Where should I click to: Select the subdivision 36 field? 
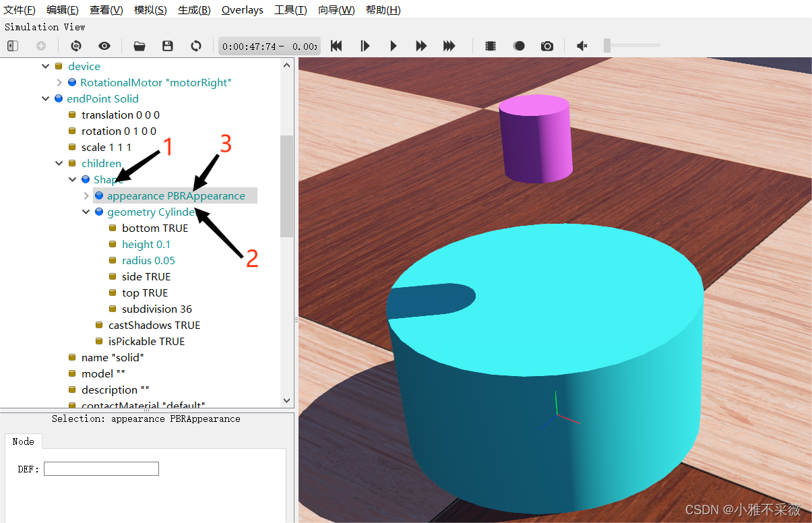click(157, 309)
